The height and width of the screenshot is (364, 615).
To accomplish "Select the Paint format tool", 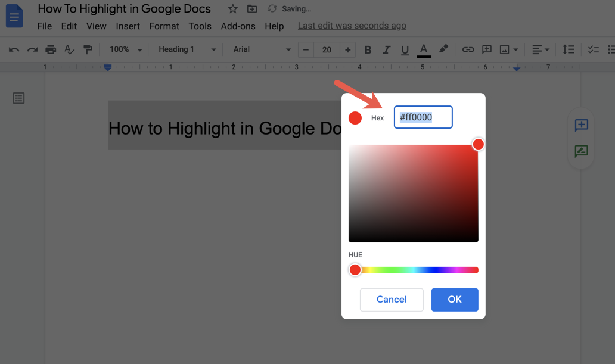I will pos(88,49).
